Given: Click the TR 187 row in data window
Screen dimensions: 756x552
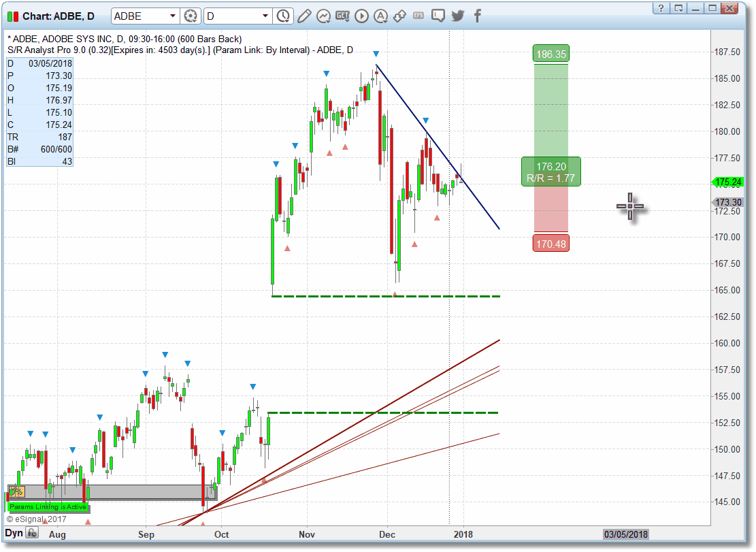Looking at the screenshot, I should click(39, 137).
